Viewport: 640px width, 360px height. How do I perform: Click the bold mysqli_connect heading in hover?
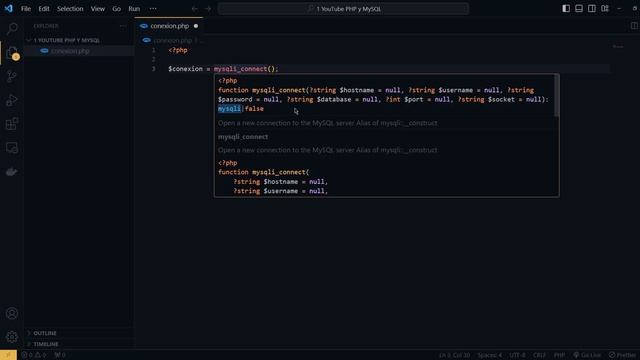243,137
